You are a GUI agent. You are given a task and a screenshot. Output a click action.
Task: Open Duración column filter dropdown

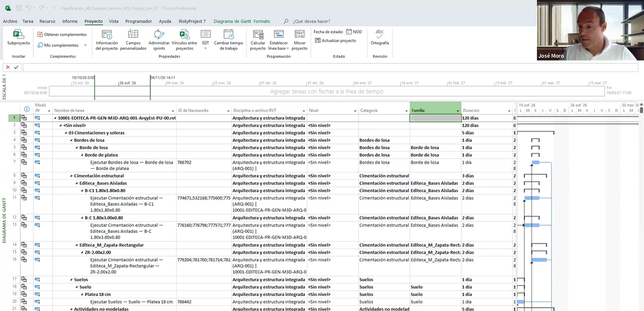(x=509, y=111)
